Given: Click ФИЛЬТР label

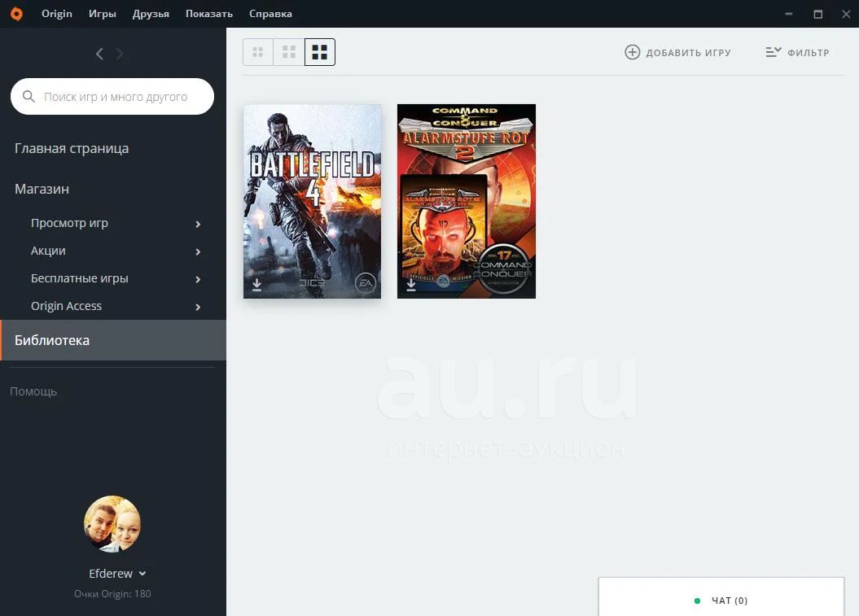Looking at the screenshot, I should click(x=809, y=53).
